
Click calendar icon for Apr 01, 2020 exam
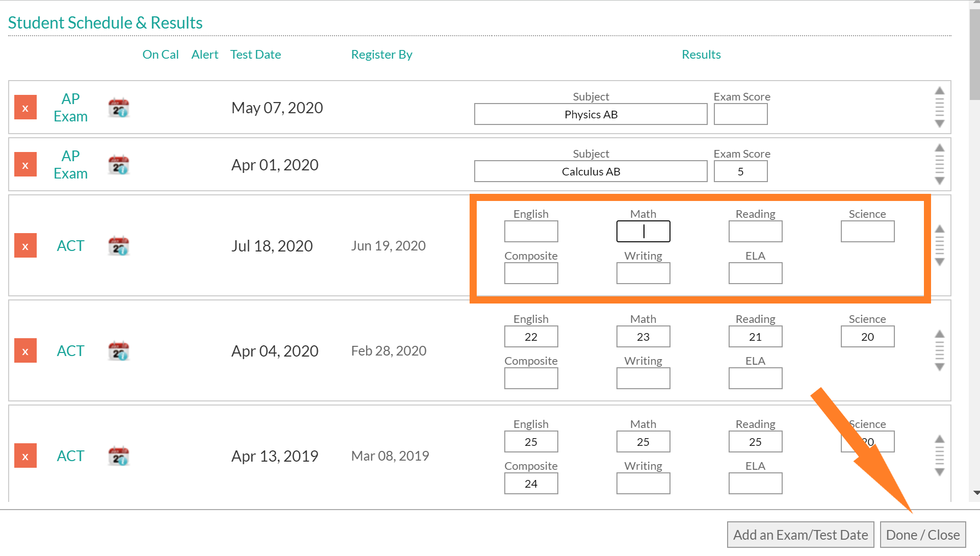(119, 165)
